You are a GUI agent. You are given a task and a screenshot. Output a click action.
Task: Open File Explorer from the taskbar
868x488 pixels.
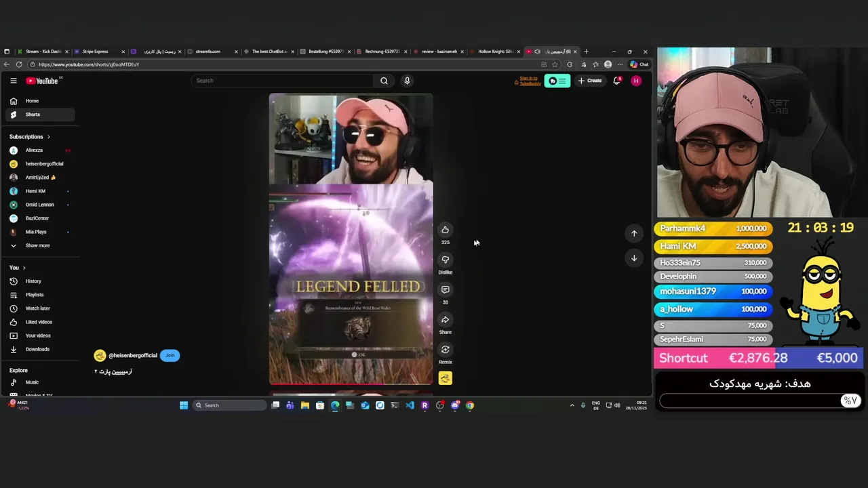click(305, 405)
